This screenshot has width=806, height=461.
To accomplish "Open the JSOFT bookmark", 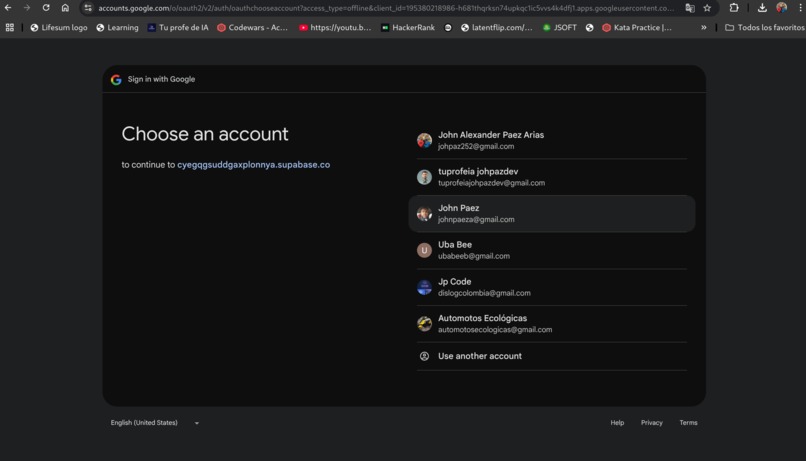I will [560, 28].
